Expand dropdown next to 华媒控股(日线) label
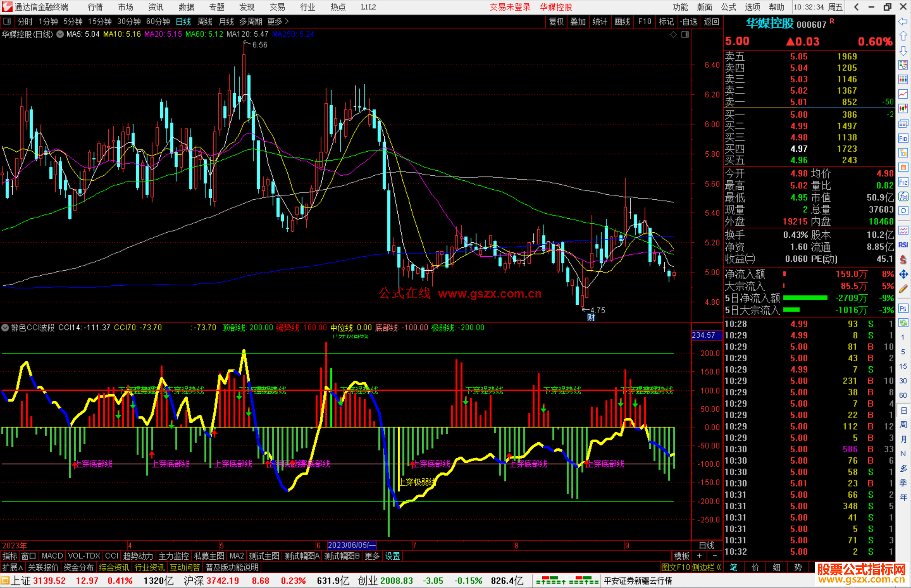911x588 pixels. pos(60,35)
